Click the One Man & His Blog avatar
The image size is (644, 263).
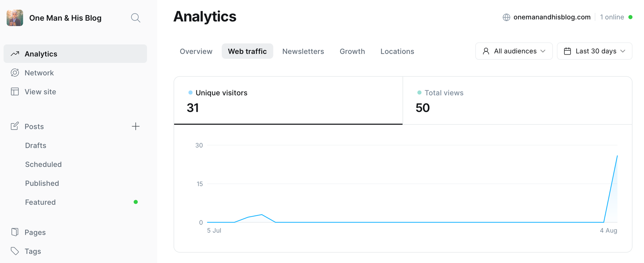pos(15,18)
